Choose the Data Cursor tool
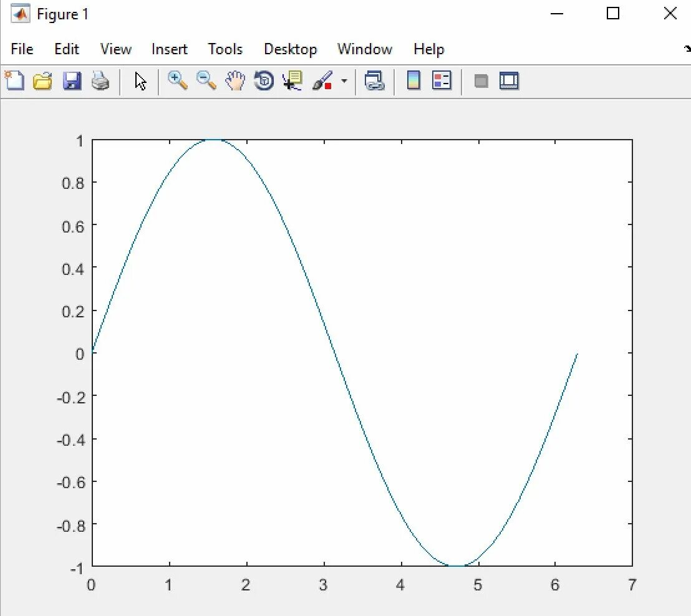 (292, 81)
